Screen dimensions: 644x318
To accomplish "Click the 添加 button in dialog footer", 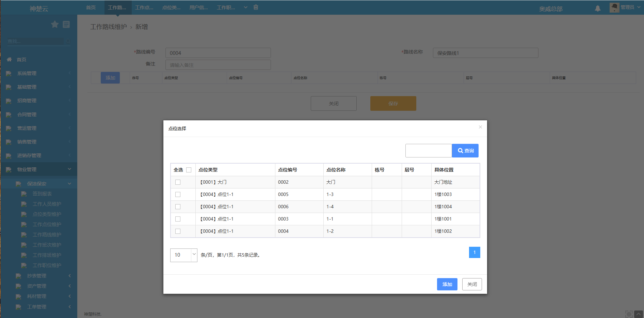I will [x=447, y=284].
